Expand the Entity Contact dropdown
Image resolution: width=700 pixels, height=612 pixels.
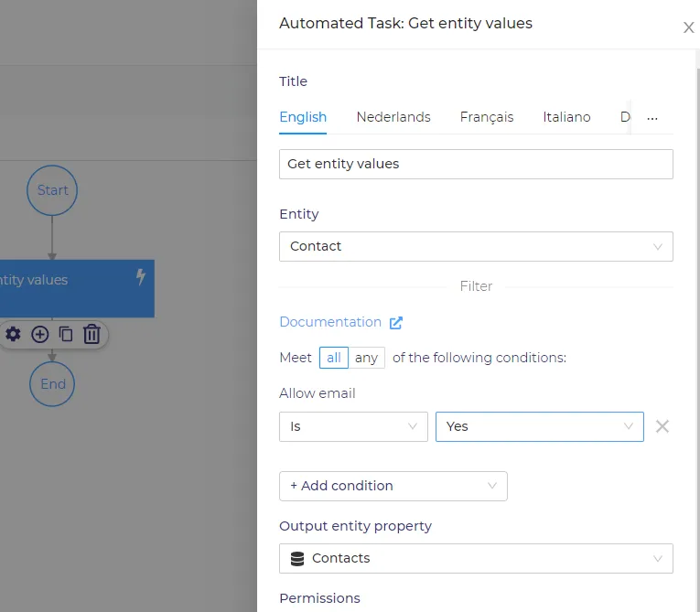[476, 246]
